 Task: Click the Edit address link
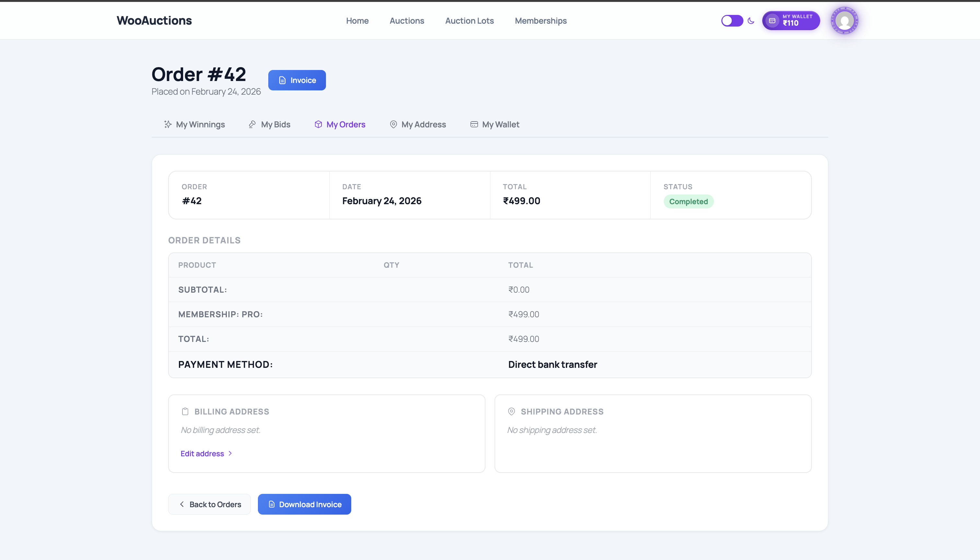pos(202,453)
